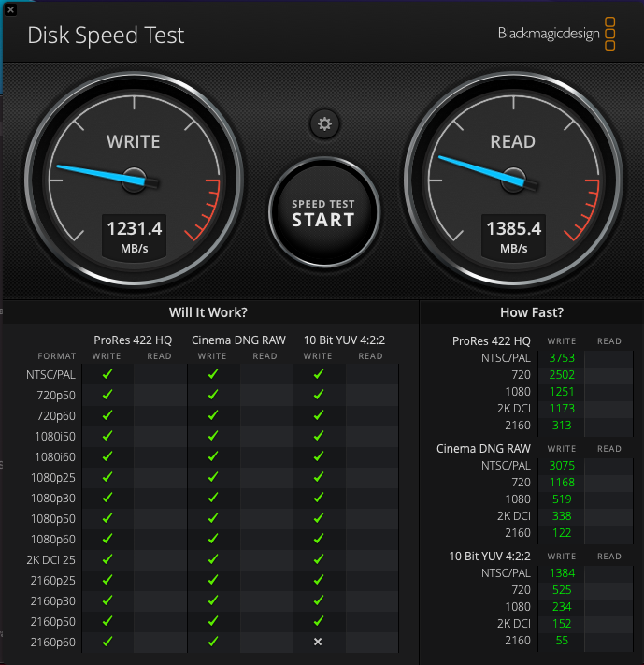
Task: Click the 'Disk Speed Test' title
Action: [x=106, y=35]
